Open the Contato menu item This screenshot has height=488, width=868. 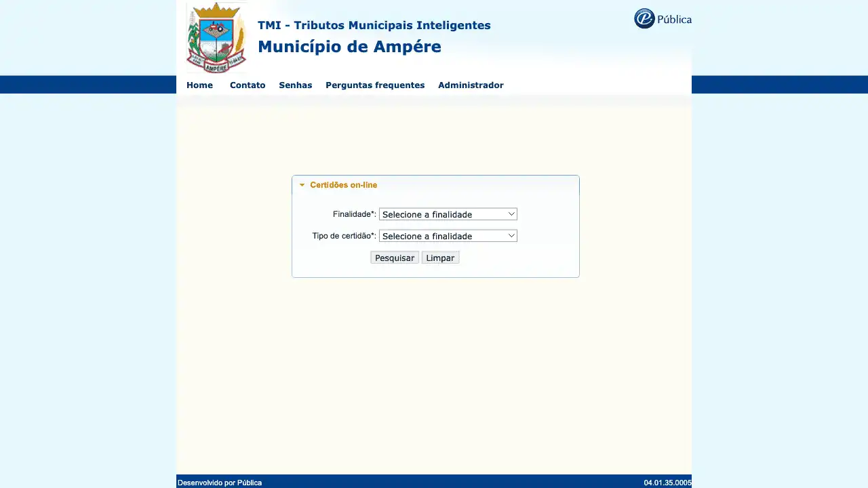click(x=248, y=85)
